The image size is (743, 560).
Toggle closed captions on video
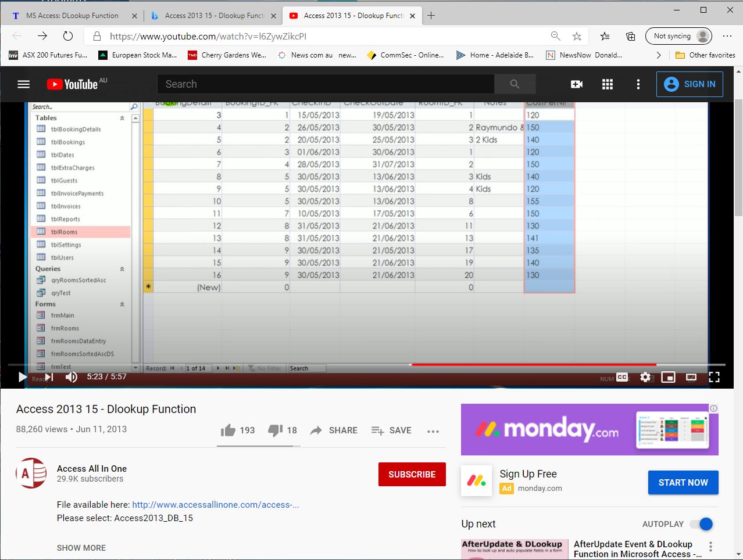point(622,377)
